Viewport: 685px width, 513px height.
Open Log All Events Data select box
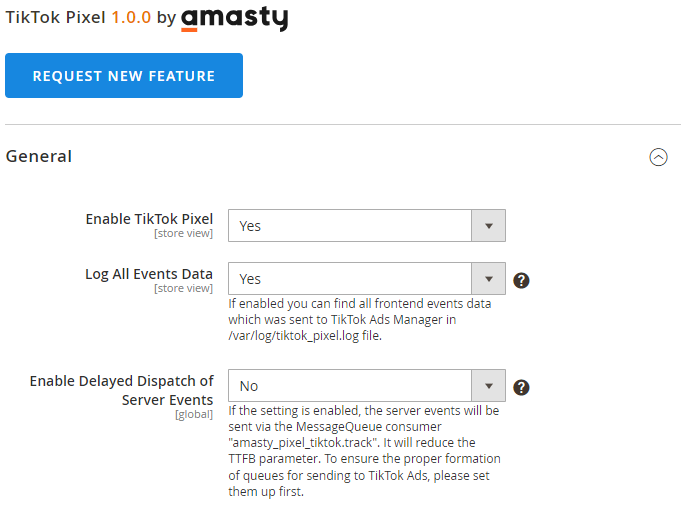[367, 279]
